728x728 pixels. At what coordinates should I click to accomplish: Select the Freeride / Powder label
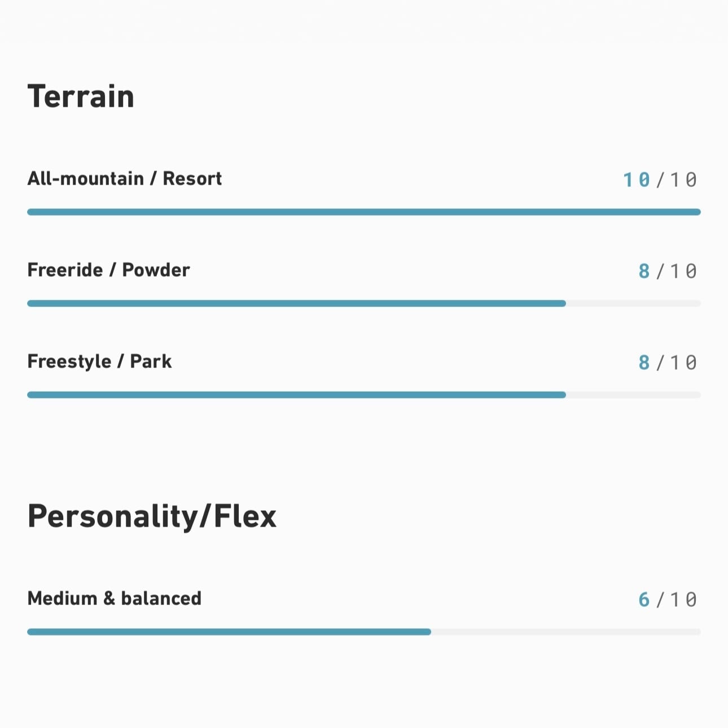[108, 270]
